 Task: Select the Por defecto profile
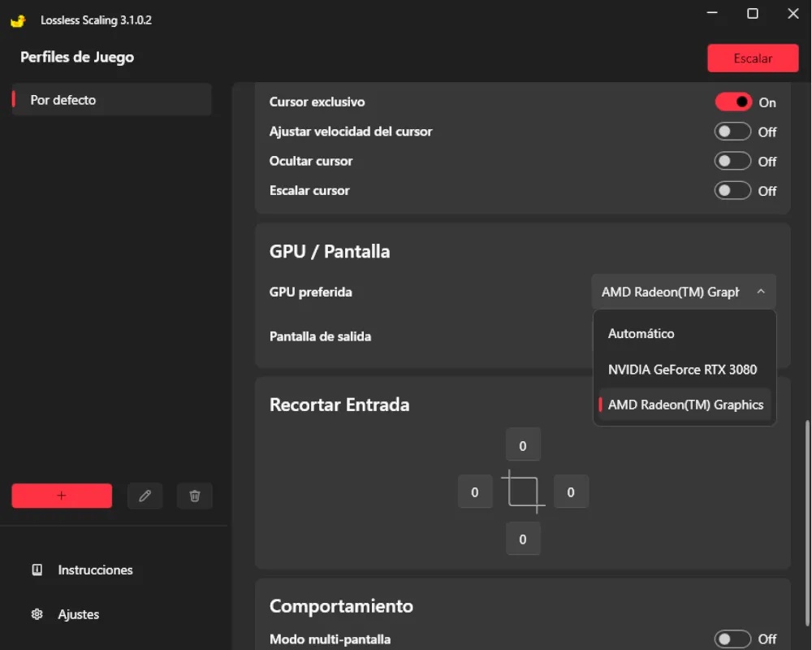(111, 99)
